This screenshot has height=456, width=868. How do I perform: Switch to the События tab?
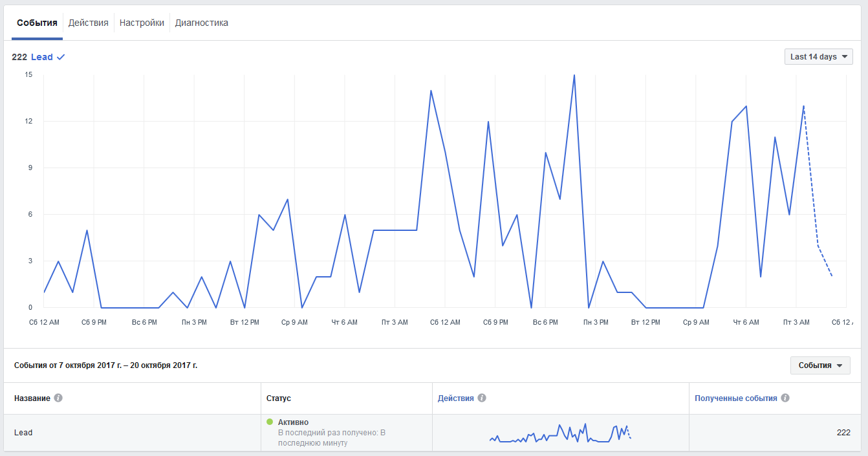pos(37,23)
